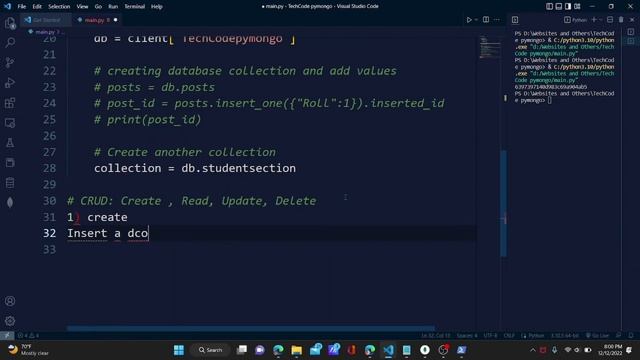The height and width of the screenshot is (360, 640).
Task: Place the cursor in the terminal prompt
Action: click(x=550, y=100)
